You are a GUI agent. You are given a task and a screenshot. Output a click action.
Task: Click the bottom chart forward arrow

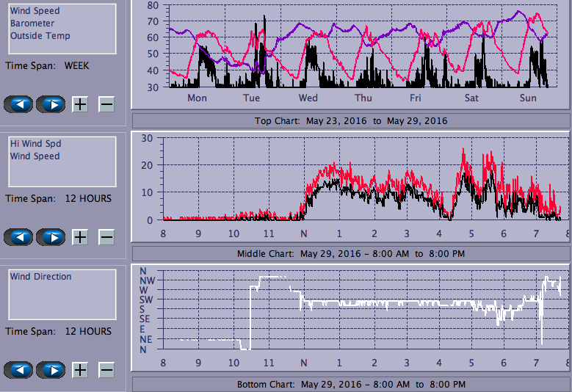click(51, 370)
